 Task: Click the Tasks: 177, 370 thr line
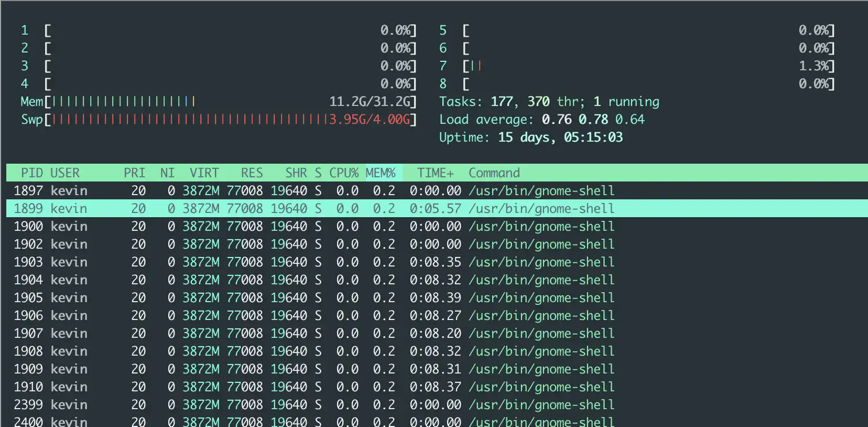549,102
